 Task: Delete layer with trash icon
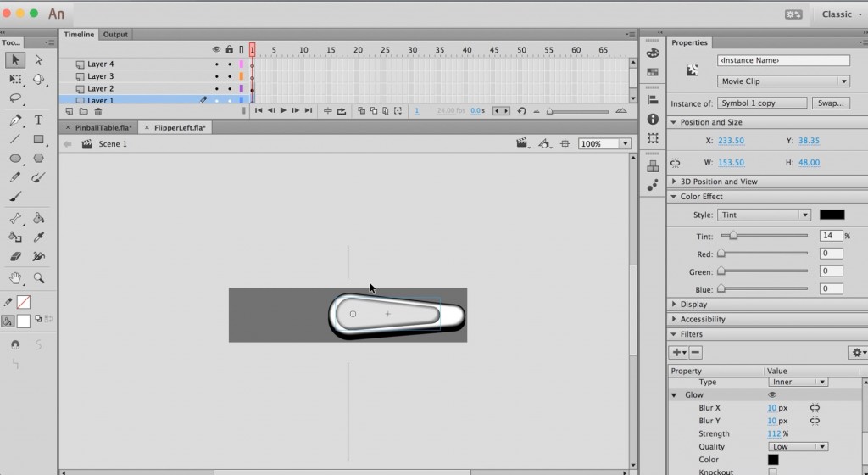click(x=98, y=111)
